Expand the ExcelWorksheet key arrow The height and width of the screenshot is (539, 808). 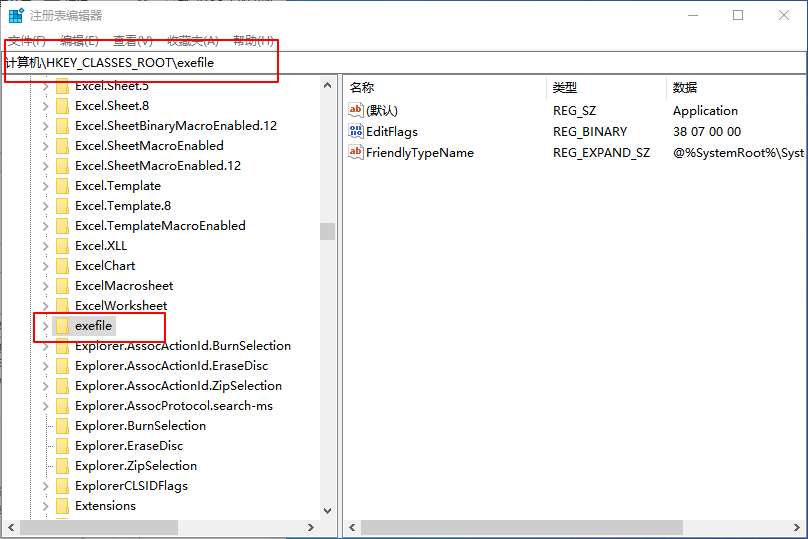(45, 306)
